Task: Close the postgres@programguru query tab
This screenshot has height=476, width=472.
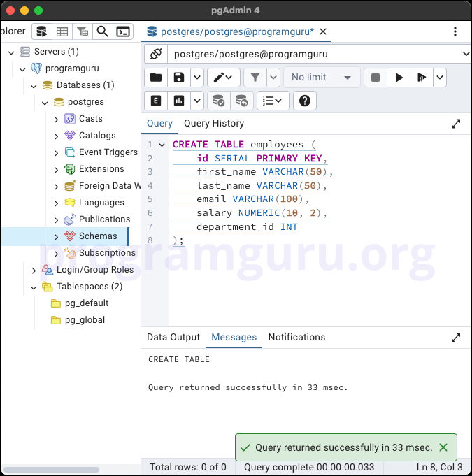Action: 323,31
